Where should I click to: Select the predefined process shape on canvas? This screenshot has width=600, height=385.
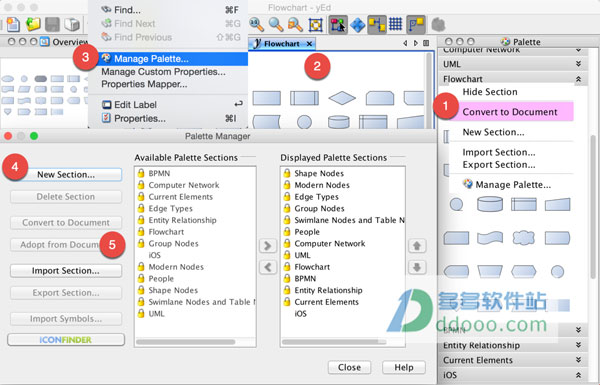[x=304, y=98]
